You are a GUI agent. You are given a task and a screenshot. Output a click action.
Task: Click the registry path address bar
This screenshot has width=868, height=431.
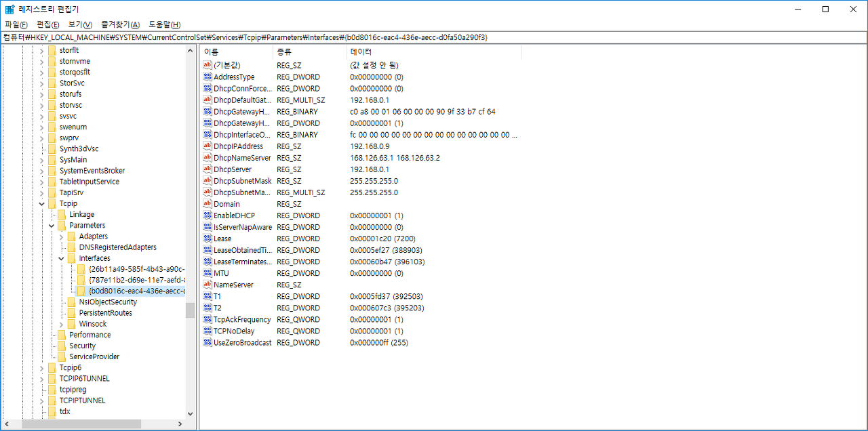pyautogui.click(x=434, y=37)
